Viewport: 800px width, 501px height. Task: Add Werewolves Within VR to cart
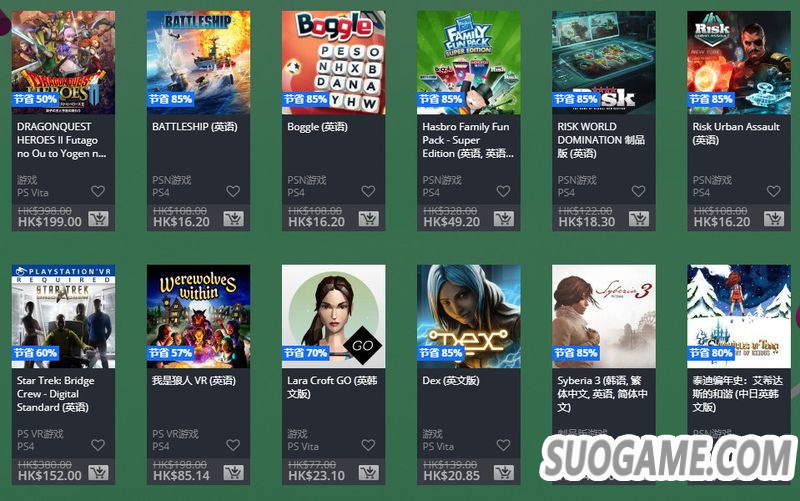234,473
